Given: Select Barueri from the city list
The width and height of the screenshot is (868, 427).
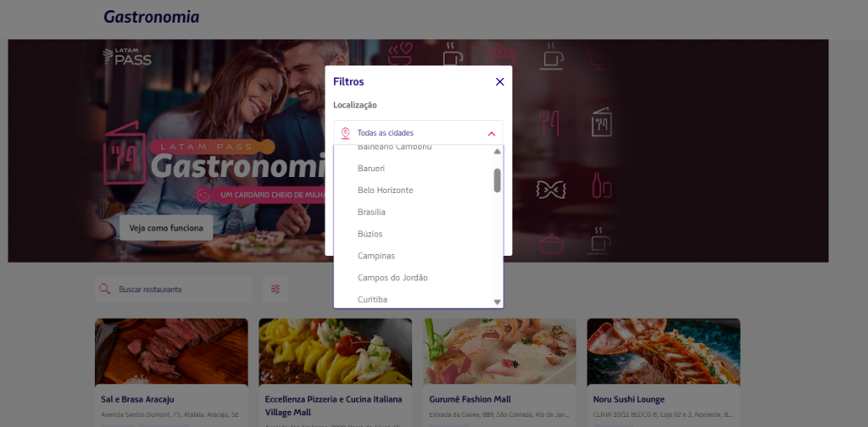Looking at the screenshot, I should coord(371,169).
